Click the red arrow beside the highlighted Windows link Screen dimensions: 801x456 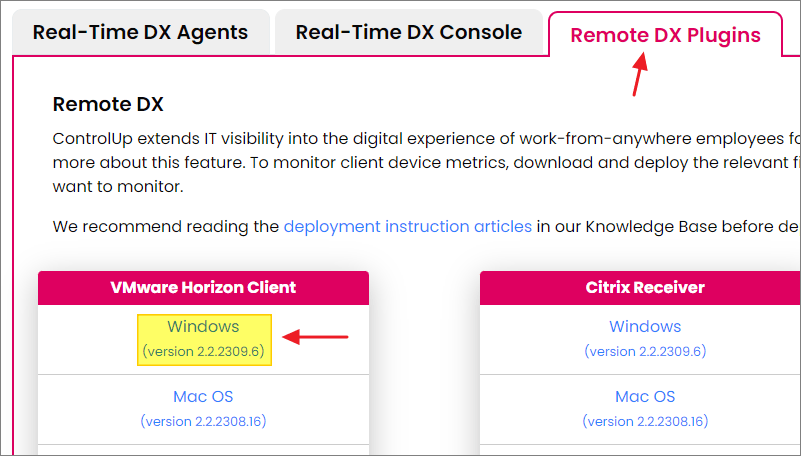pos(316,337)
